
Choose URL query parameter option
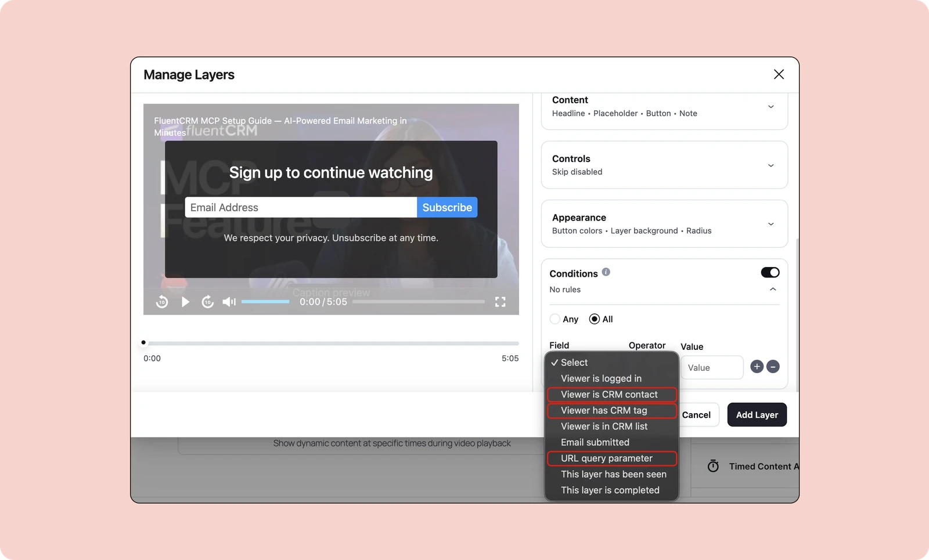611,458
